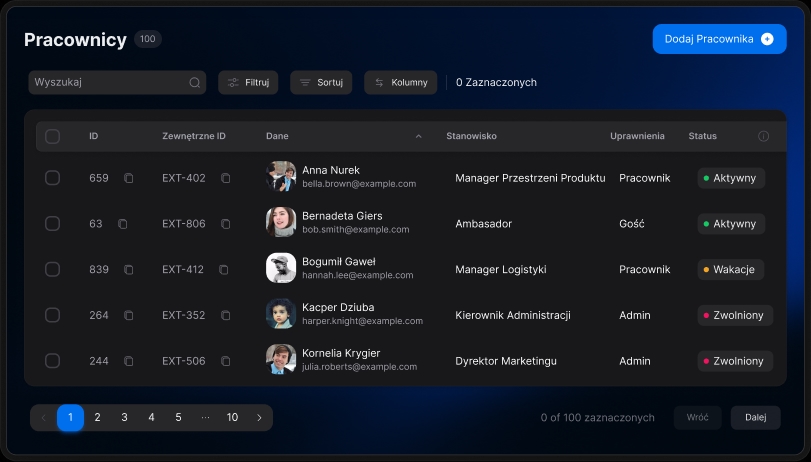Expand the pagination ellipsis
This screenshot has height=462, width=811.
click(205, 418)
